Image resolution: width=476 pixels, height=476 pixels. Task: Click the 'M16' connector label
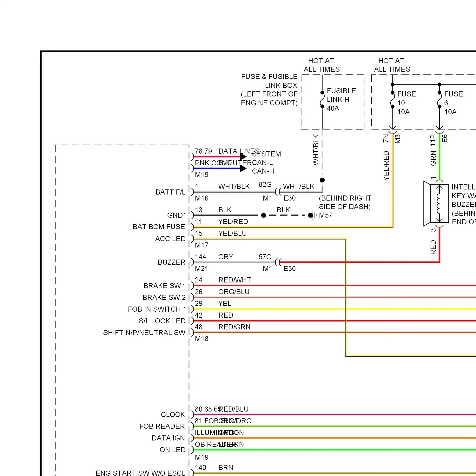[202, 198]
